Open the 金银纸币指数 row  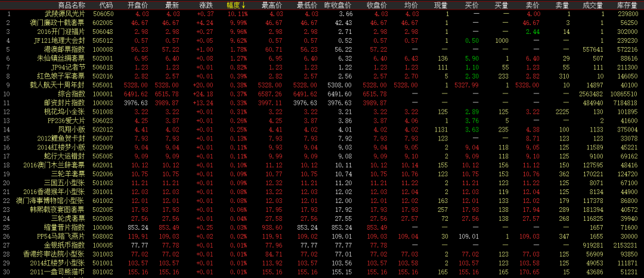[x=322, y=245]
